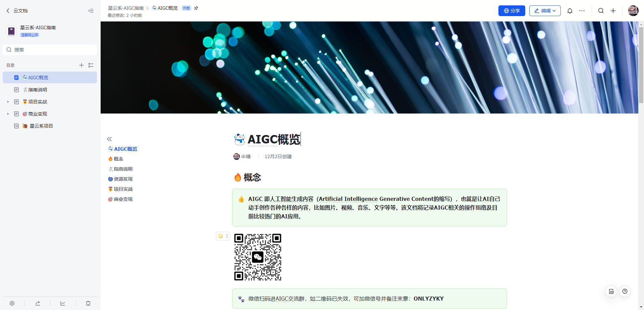Image resolution: width=644 pixels, height=310 pixels.
Task: Select 指南说明 in the sidebar directory
Action: (38, 90)
